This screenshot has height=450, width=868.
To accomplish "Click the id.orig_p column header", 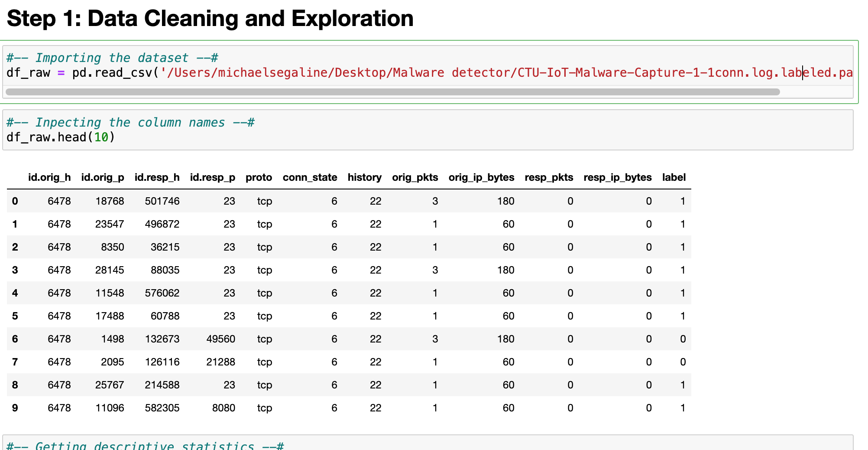I will coord(103,177).
